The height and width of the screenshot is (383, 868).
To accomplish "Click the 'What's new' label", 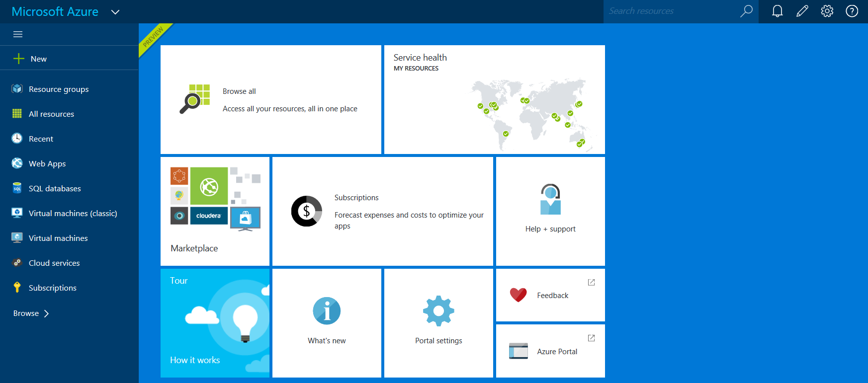I will pyautogui.click(x=327, y=341).
